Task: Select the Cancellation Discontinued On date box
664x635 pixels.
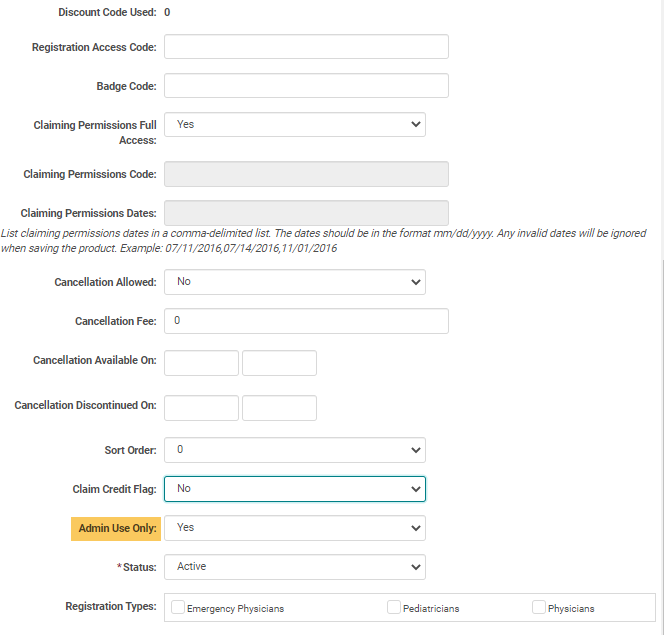Action: coord(201,408)
